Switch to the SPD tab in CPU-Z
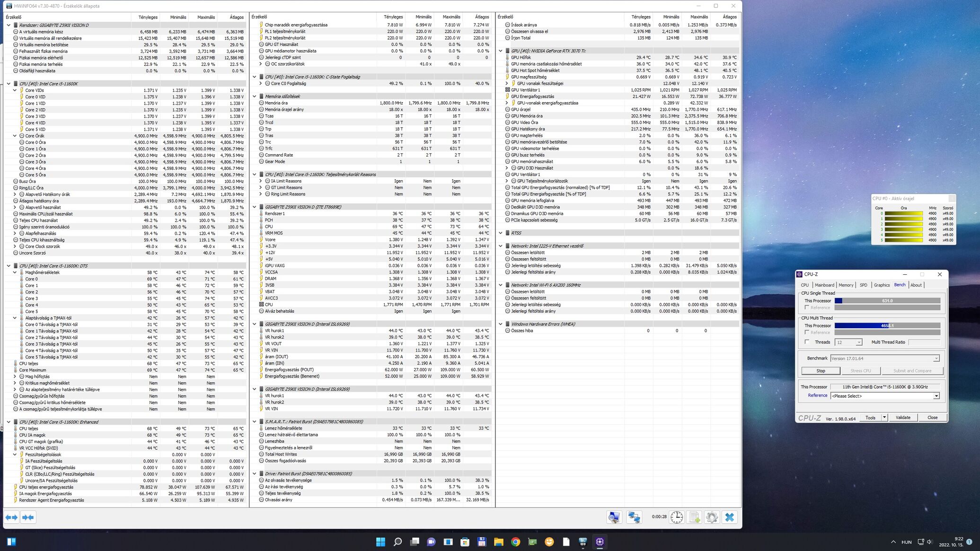This screenshot has width=980, height=551. point(864,285)
